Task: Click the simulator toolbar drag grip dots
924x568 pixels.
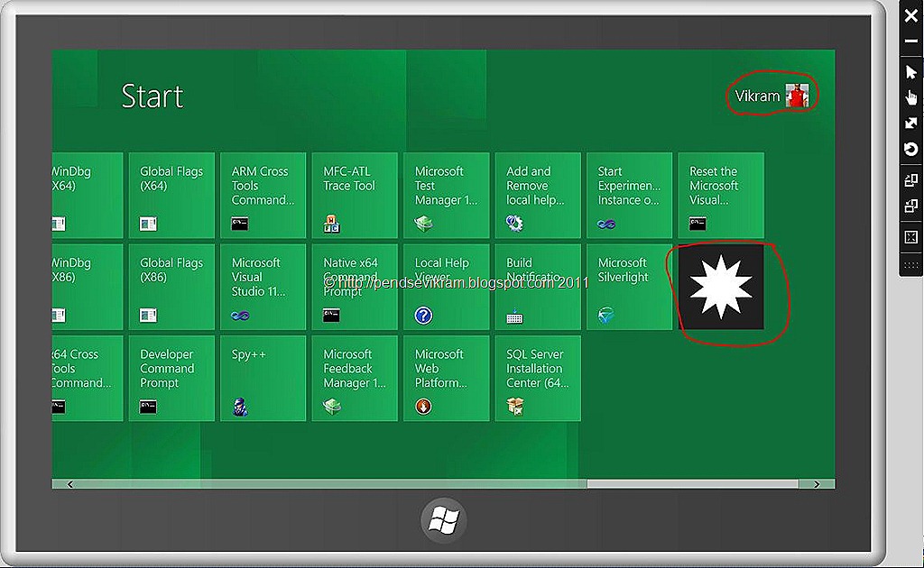Action: [911, 264]
